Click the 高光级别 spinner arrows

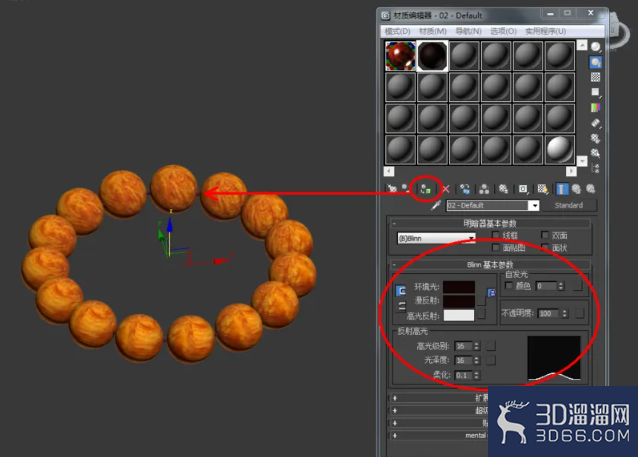point(477,346)
